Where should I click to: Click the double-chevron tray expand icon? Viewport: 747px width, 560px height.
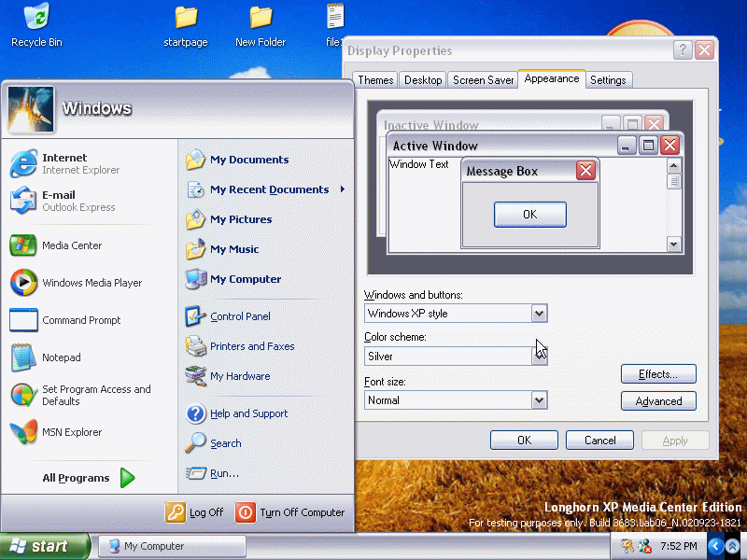733,546
